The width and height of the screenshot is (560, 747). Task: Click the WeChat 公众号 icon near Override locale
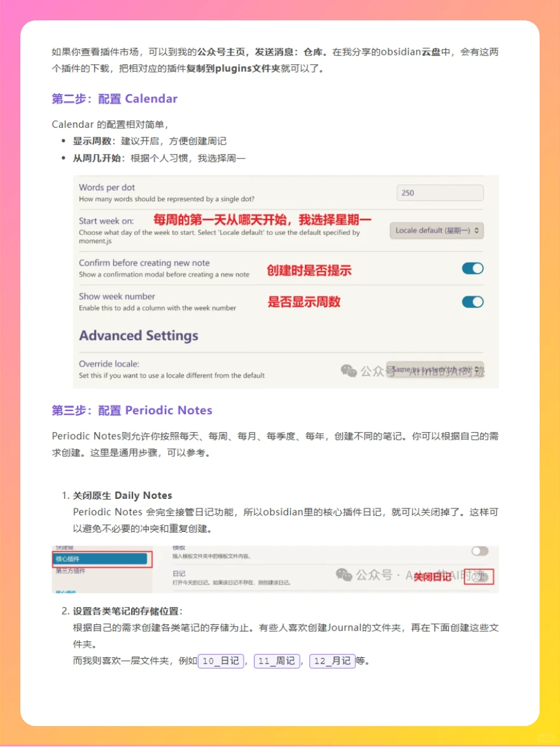point(349,371)
